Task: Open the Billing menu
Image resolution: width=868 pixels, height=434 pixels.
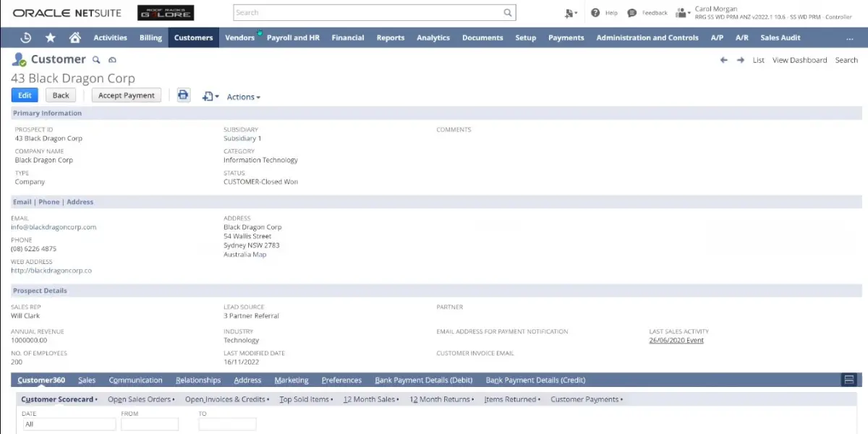Action: [150, 38]
